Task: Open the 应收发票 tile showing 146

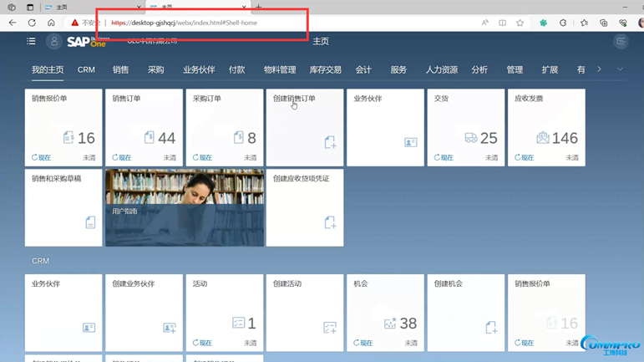Action: tap(545, 127)
